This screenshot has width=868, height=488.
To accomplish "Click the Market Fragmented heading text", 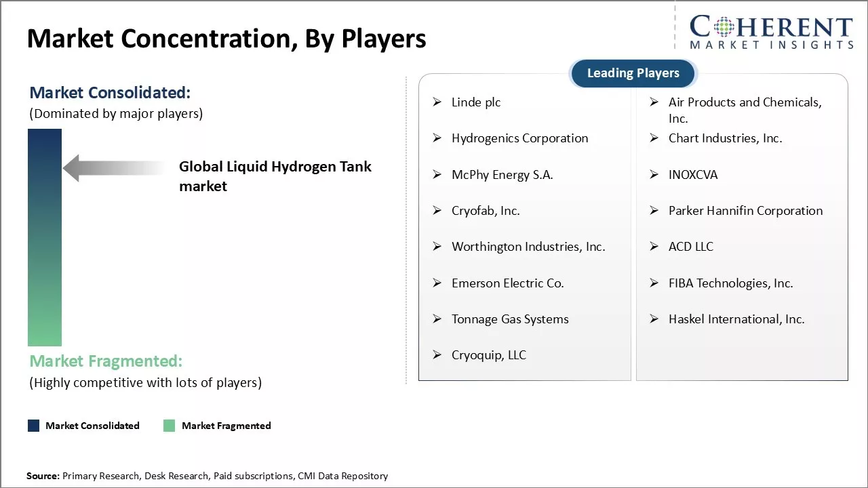I will pos(106,361).
